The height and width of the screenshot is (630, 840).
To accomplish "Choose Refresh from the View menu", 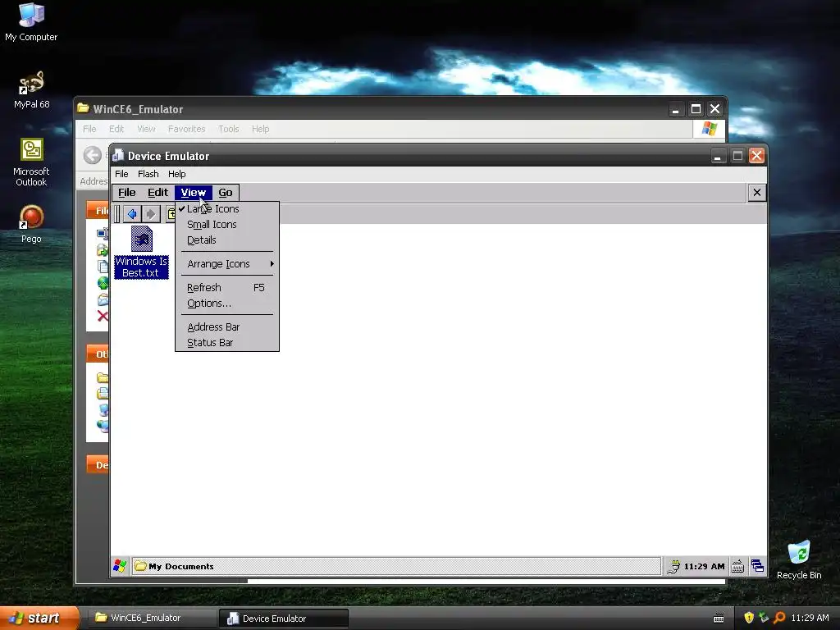I will point(227,288).
